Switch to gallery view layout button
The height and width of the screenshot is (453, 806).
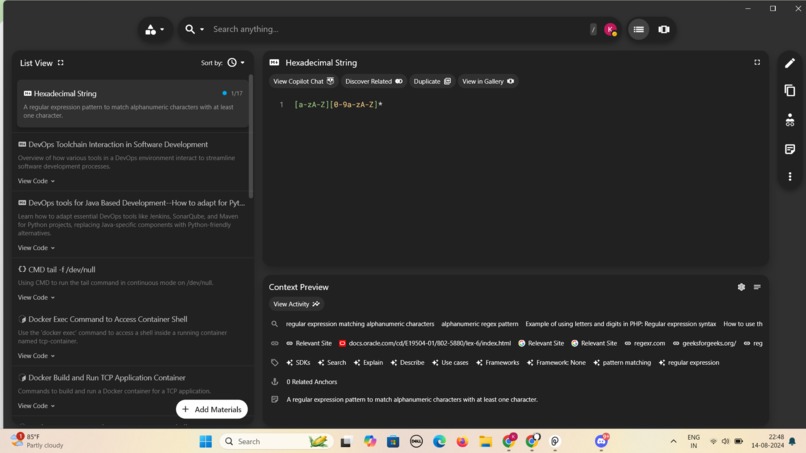(664, 30)
